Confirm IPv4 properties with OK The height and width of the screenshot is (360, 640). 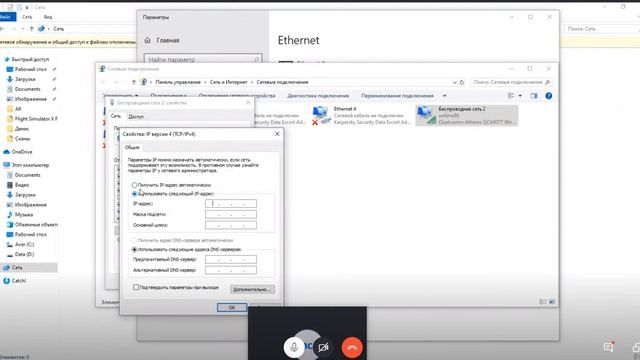[231, 307]
